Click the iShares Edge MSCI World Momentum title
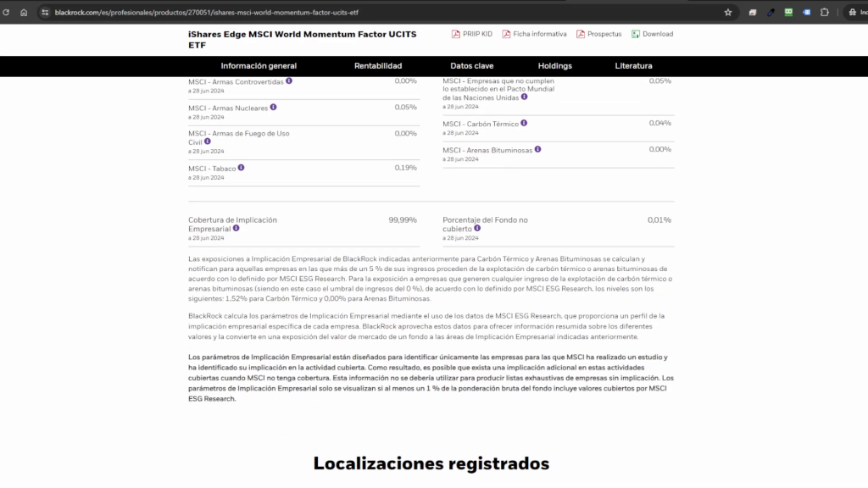The width and height of the screenshot is (868, 488). (303, 40)
